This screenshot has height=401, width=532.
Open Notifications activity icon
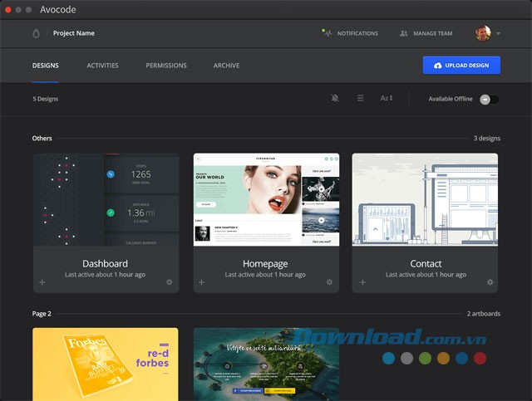pos(327,33)
